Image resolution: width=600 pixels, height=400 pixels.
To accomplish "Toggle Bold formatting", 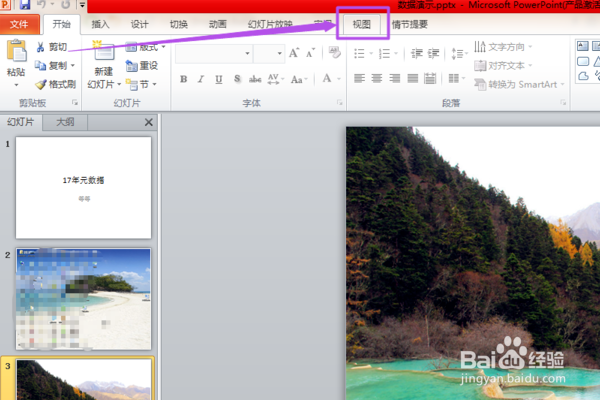I will point(184,79).
